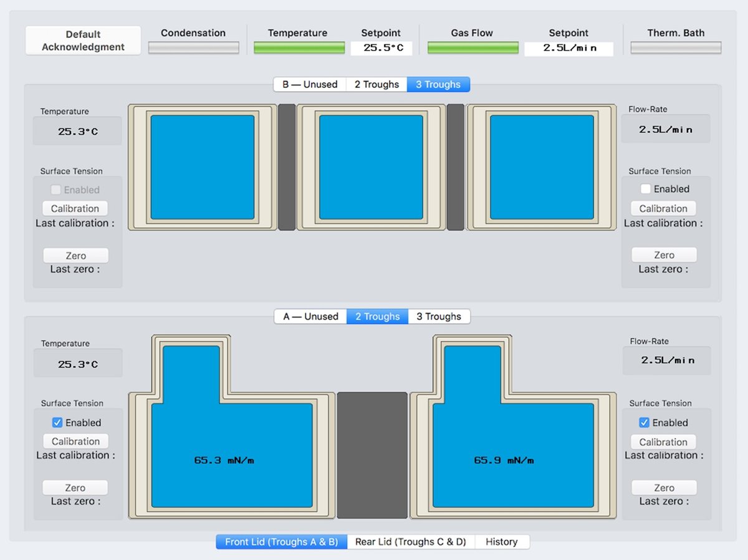Select the middle trough of lid B
The height and width of the screenshot is (560, 748).
click(371, 167)
